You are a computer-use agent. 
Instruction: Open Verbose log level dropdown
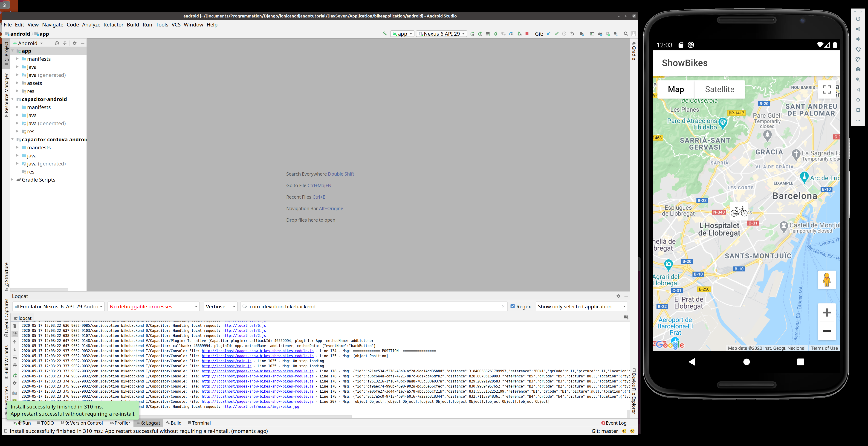coord(220,307)
